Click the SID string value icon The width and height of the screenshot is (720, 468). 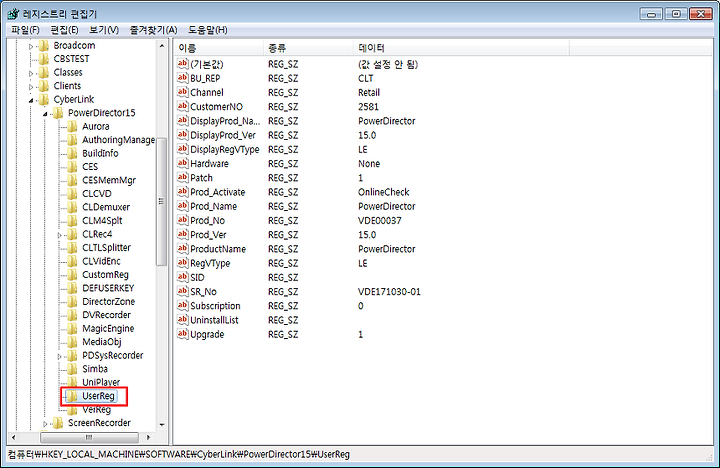182,277
